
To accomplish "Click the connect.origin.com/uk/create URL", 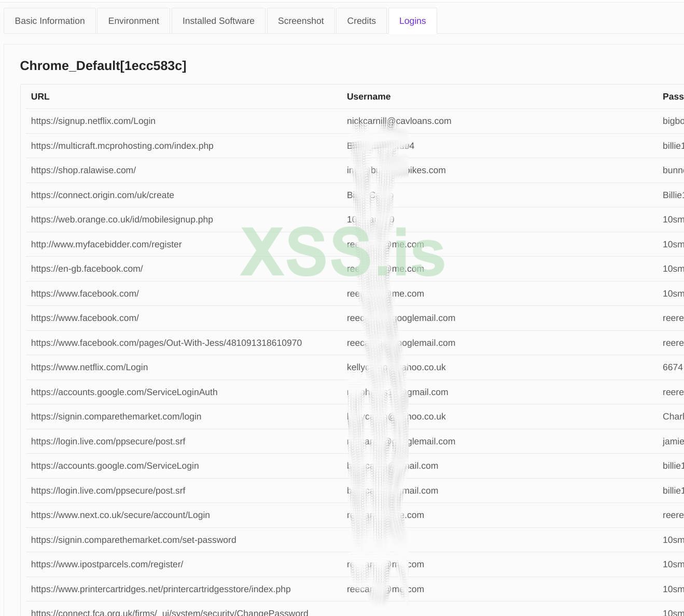I will (x=102, y=195).
